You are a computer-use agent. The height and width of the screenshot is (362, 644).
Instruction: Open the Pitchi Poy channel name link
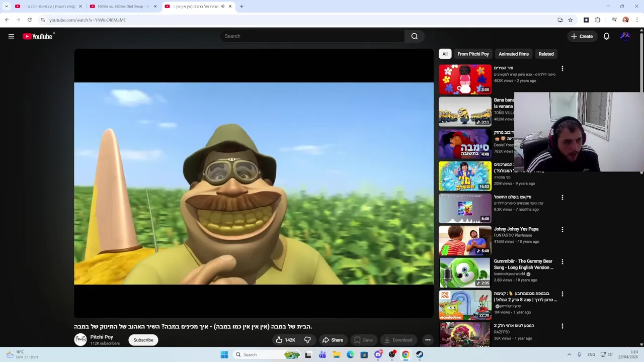pyautogui.click(x=102, y=337)
